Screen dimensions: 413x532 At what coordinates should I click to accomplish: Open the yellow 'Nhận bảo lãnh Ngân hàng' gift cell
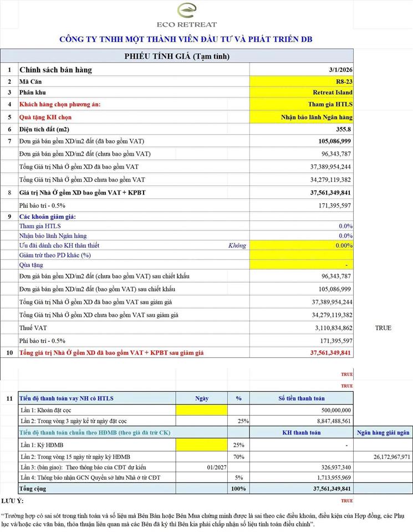302,117
